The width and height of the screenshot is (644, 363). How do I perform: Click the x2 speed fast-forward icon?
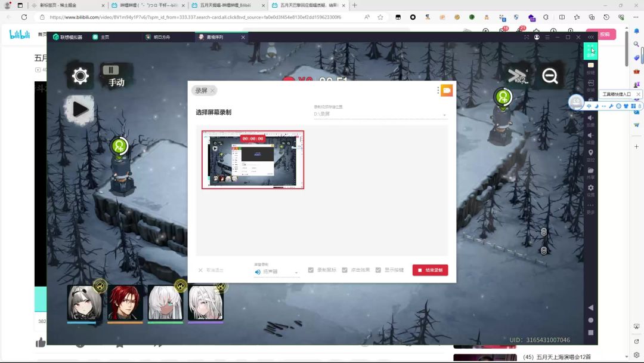(515, 76)
